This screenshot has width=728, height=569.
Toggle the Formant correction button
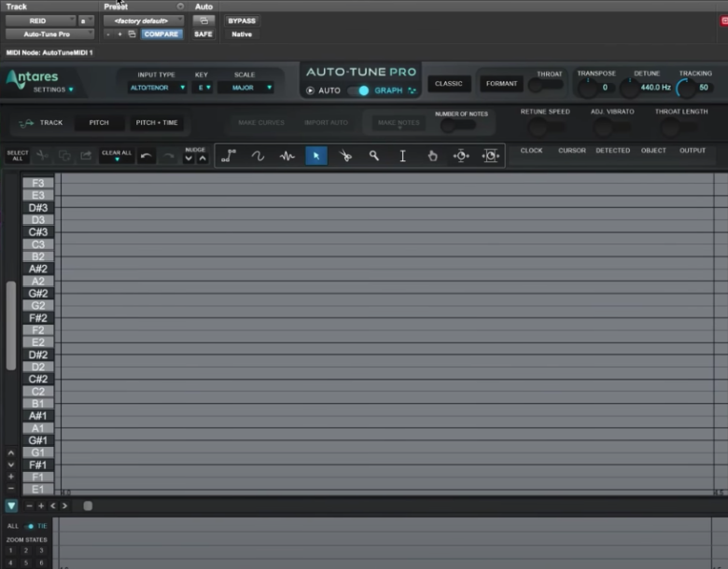click(501, 84)
